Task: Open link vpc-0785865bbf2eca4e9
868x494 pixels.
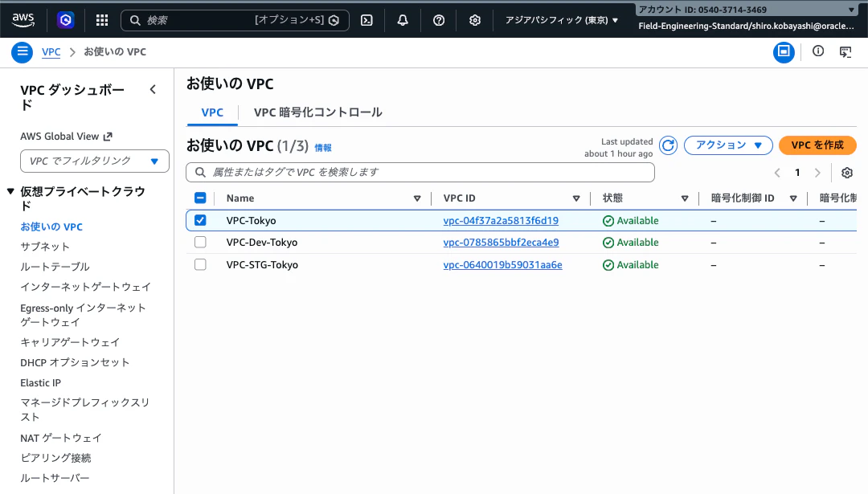Action: [501, 243]
